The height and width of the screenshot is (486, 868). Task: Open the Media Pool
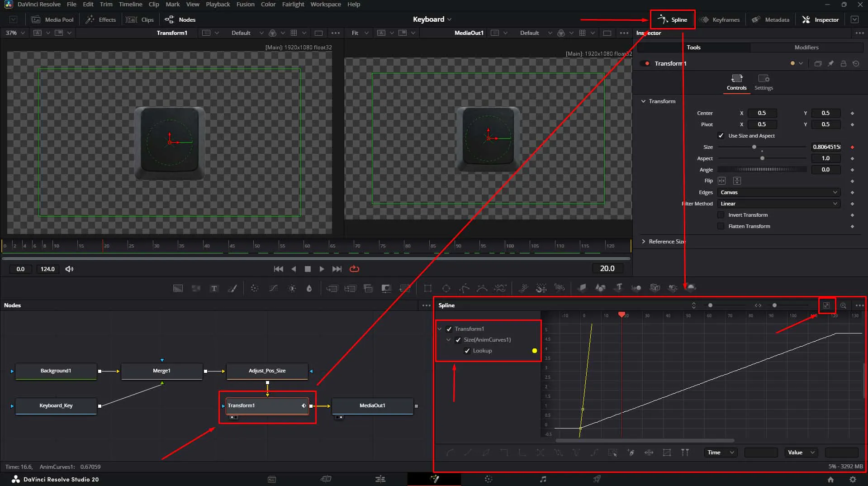52,19
